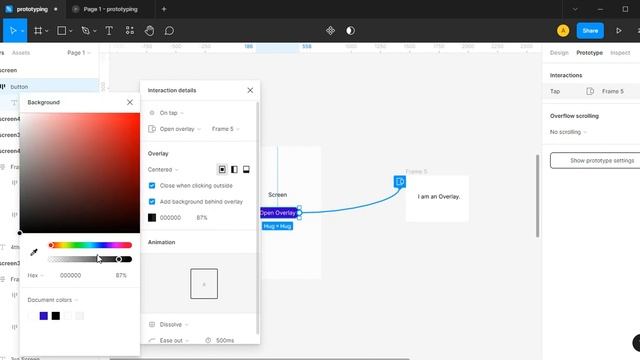Click the overlay background black swatch

pyautogui.click(x=152, y=218)
